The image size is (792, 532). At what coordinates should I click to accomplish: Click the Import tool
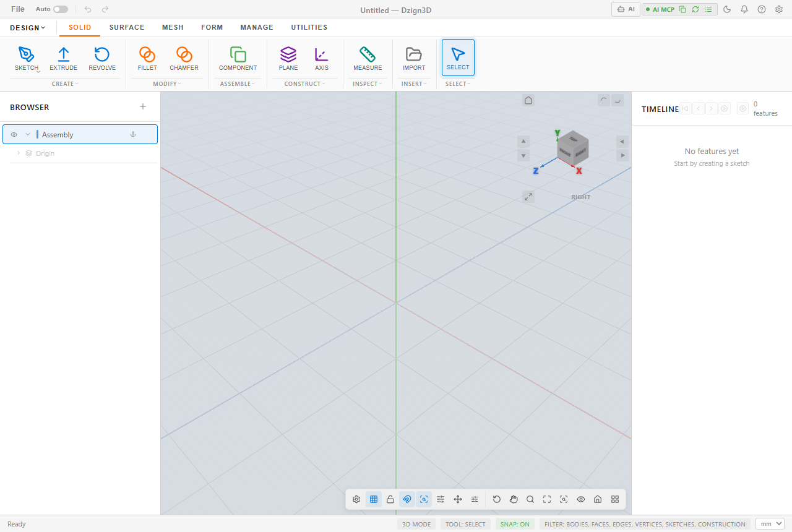point(414,59)
